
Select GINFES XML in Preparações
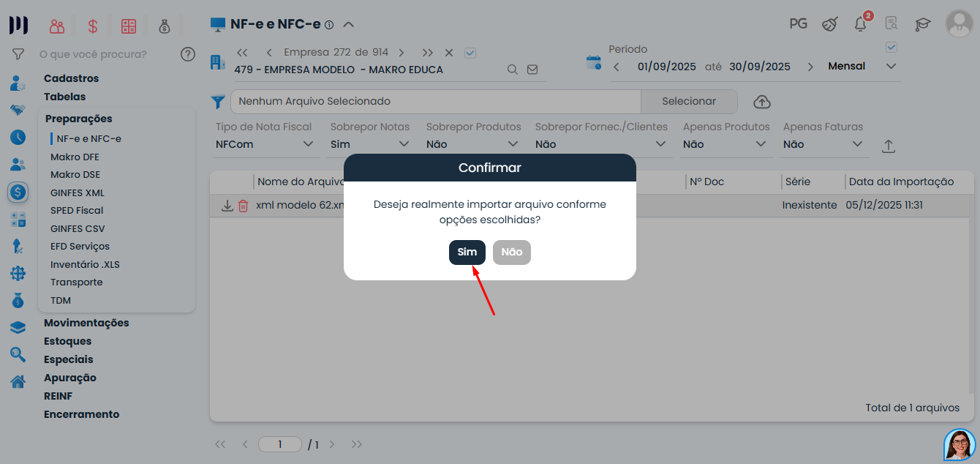coord(78,192)
